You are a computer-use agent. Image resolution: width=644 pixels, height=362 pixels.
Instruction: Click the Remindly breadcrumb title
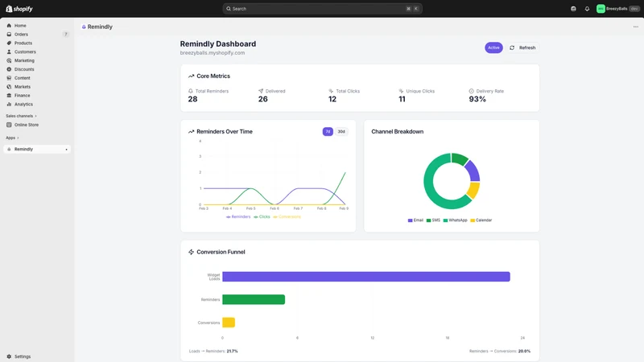pos(100,27)
